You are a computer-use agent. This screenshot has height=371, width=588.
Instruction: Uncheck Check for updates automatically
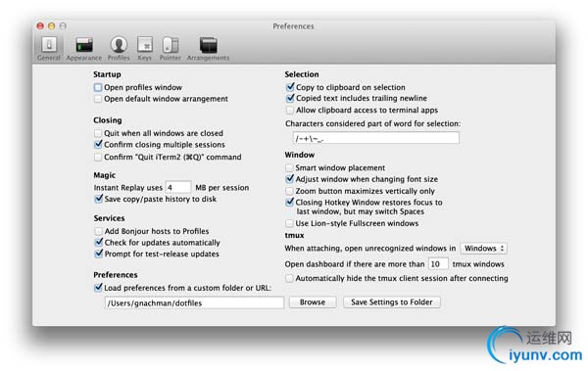tap(99, 242)
